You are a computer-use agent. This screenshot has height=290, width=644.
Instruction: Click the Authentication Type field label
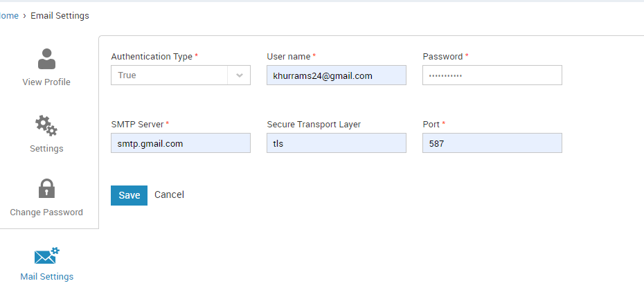pyautogui.click(x=152, y=57)
